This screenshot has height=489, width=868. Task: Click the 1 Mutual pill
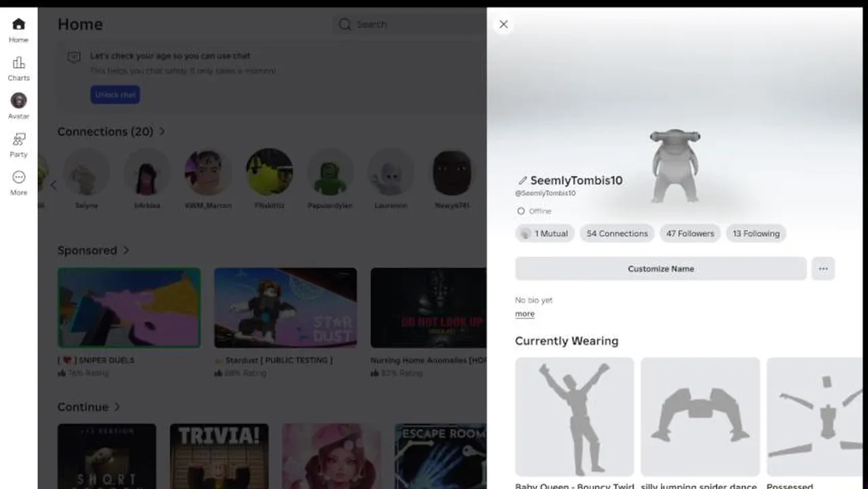click(545, 234)
